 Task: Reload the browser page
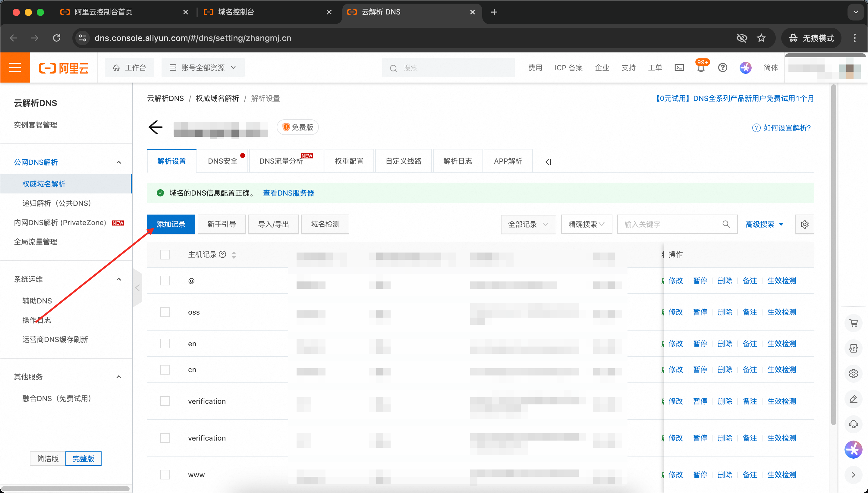pos(57,38)
